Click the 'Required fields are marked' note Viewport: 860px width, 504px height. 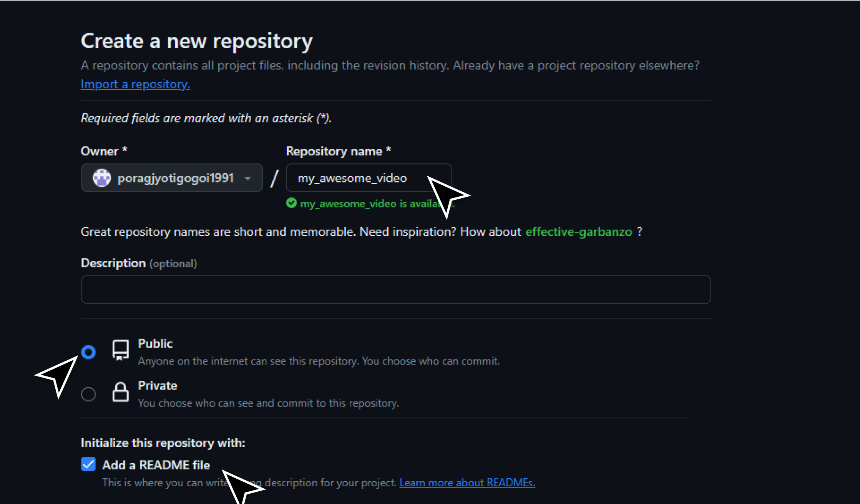pos(206,118)
